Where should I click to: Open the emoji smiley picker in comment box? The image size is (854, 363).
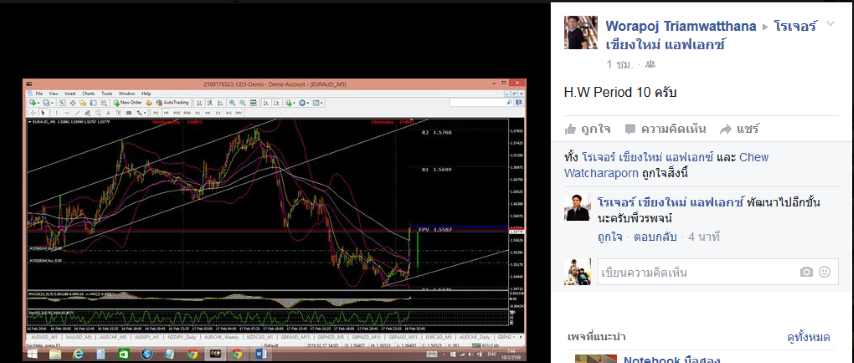(825, 271)
